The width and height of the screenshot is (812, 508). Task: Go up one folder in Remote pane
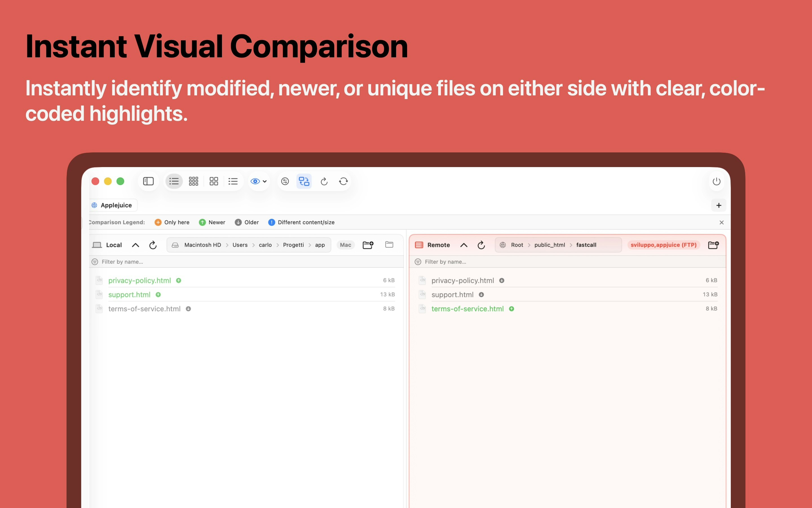[464, 245]
